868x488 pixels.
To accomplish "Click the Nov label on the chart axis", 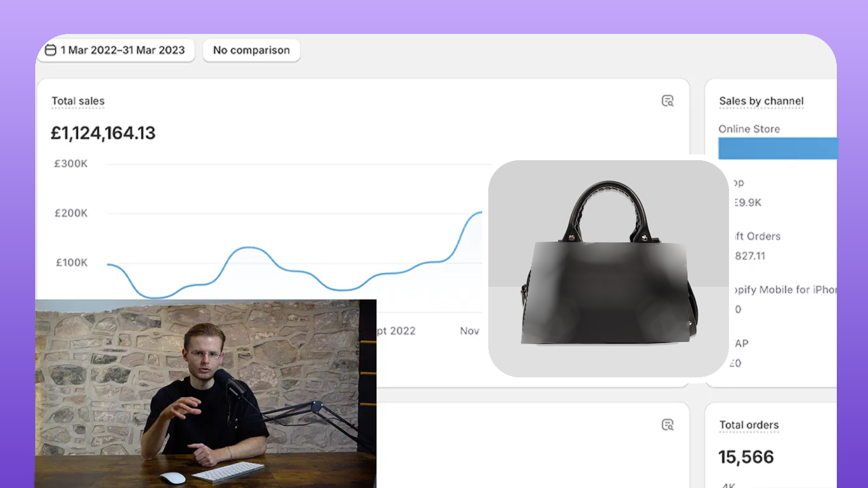I will (x=470, y=331).
